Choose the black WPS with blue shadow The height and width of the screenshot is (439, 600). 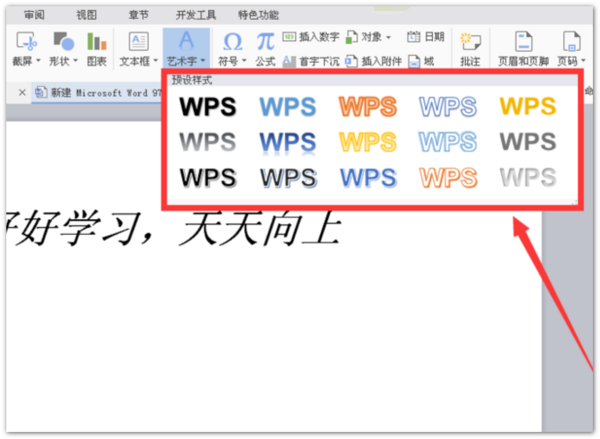pos(289,178)
